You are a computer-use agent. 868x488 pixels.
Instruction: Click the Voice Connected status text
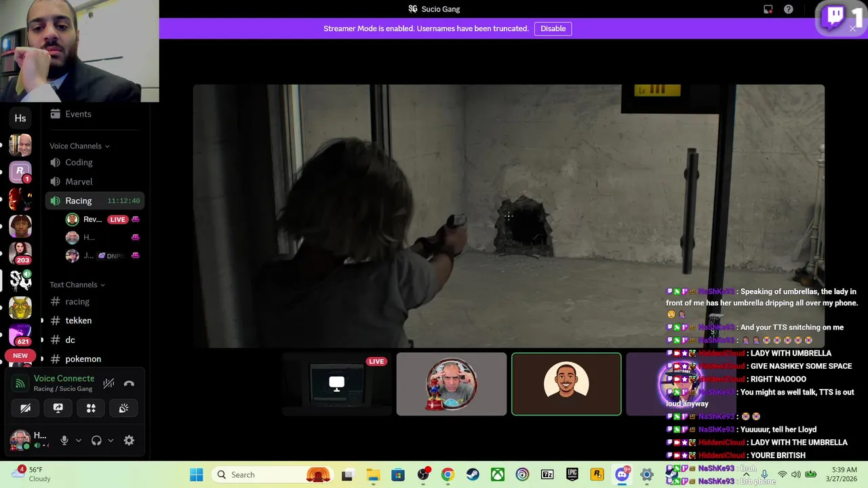click(x=64, y=378)
